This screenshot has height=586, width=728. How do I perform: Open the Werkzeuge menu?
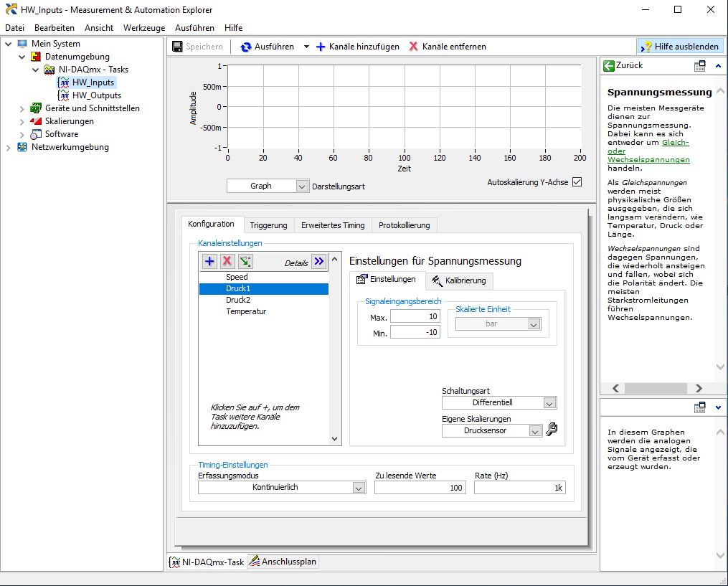coord(144,28)
